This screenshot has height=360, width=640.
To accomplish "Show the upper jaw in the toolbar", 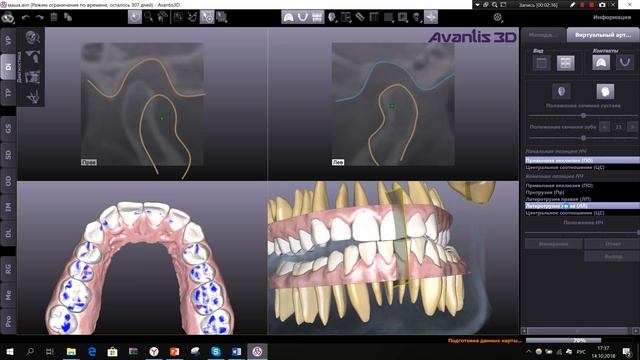I will [289, 17].
